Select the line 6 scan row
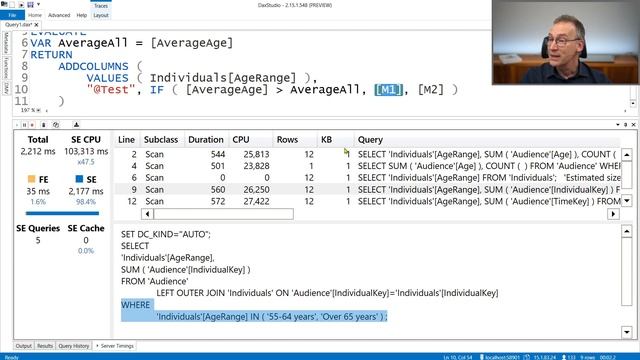Viewport: 640px width, 360px height. 367,178
